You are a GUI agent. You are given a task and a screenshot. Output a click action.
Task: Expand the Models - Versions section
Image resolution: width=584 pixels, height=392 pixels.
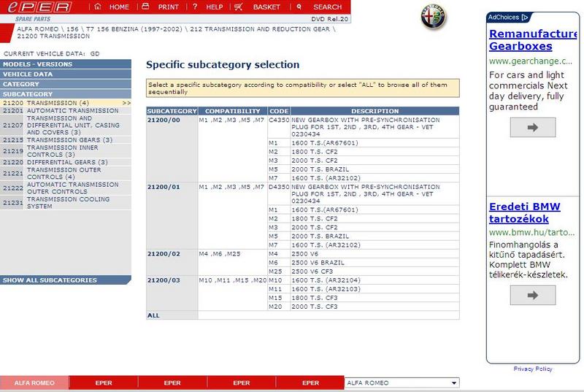66,64
